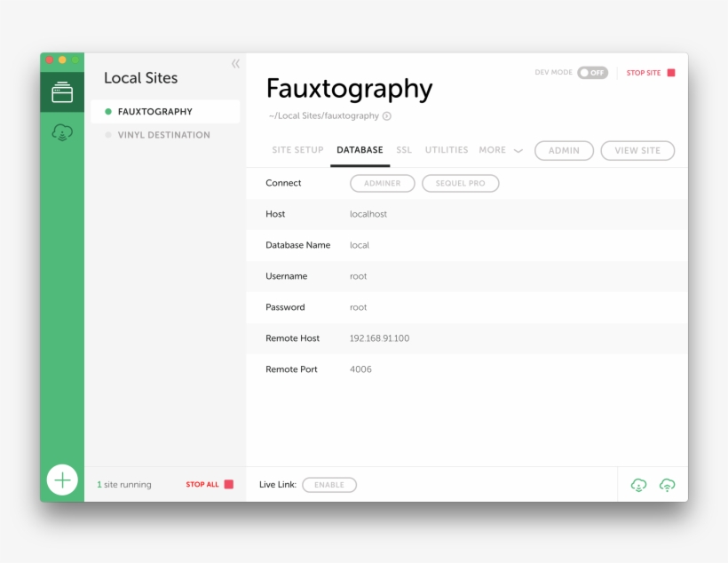Switch to the SSL tab
728x563 pixels.
(x=404, y=150)
